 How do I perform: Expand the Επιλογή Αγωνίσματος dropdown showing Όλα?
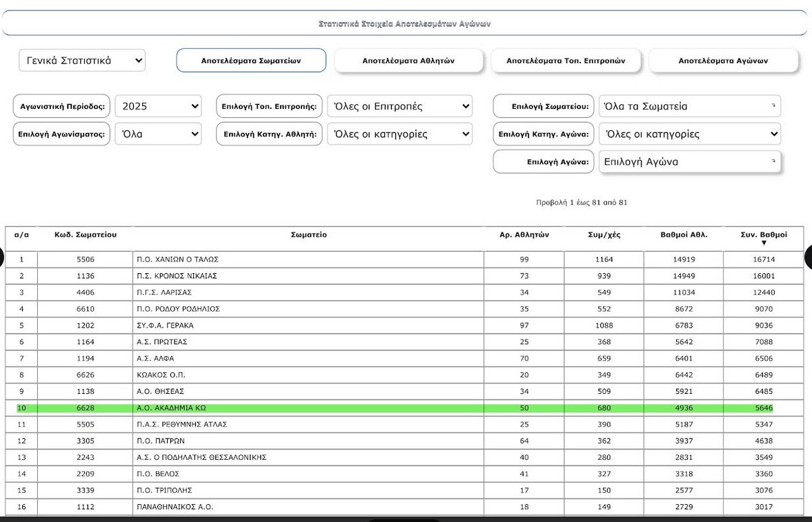click(x=158, y=134)
